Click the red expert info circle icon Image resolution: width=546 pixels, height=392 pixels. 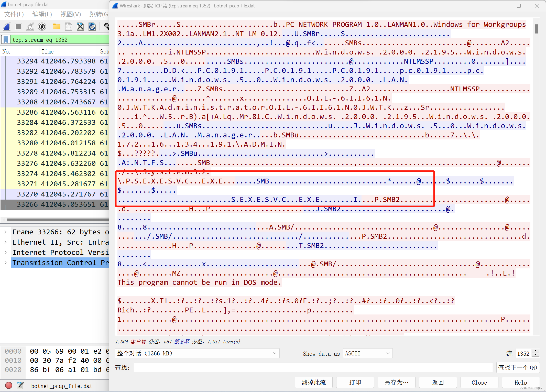9,385
